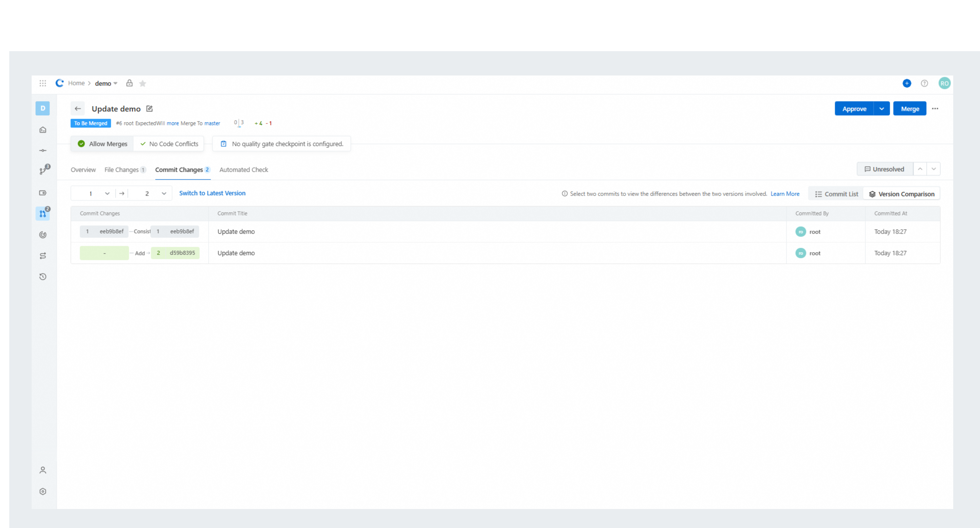
Task: Star the demo repository
Action: coord(143,83)
